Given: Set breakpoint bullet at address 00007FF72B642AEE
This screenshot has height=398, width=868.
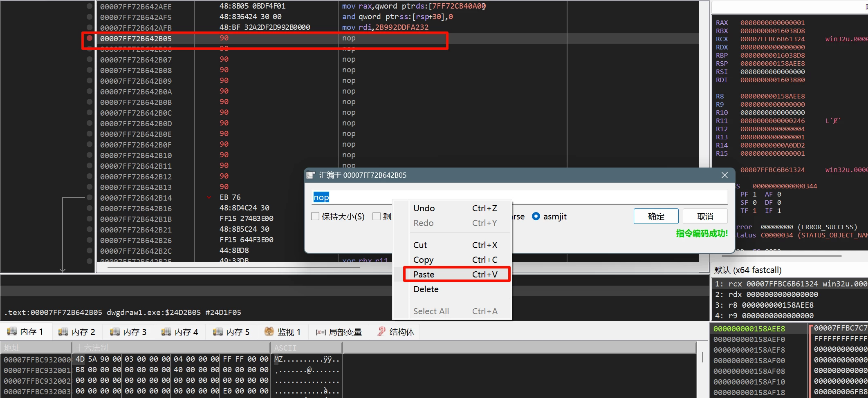Looking at the screenshot, I should point(89,7).
